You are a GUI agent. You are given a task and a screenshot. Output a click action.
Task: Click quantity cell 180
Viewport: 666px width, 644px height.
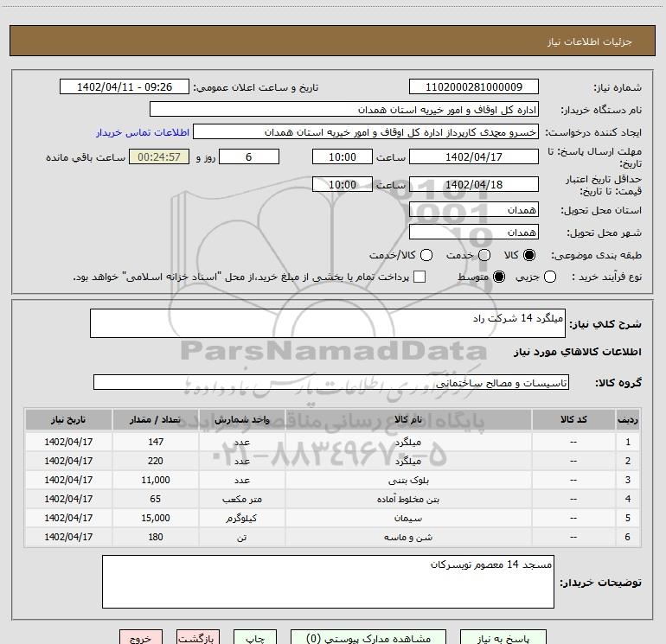[156, 538]
